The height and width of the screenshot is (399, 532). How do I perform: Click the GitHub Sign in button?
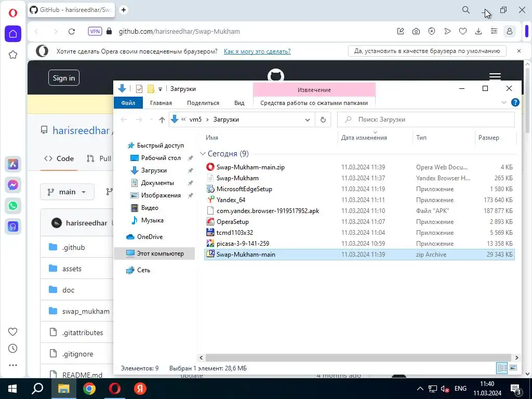click(x=64, y=78)
